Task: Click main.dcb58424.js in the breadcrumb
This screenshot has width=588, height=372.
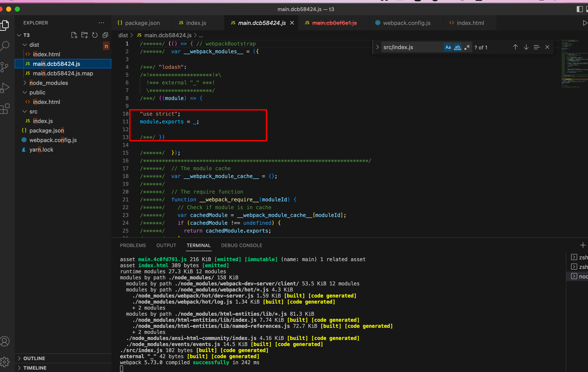Action: tap(168, 35)
